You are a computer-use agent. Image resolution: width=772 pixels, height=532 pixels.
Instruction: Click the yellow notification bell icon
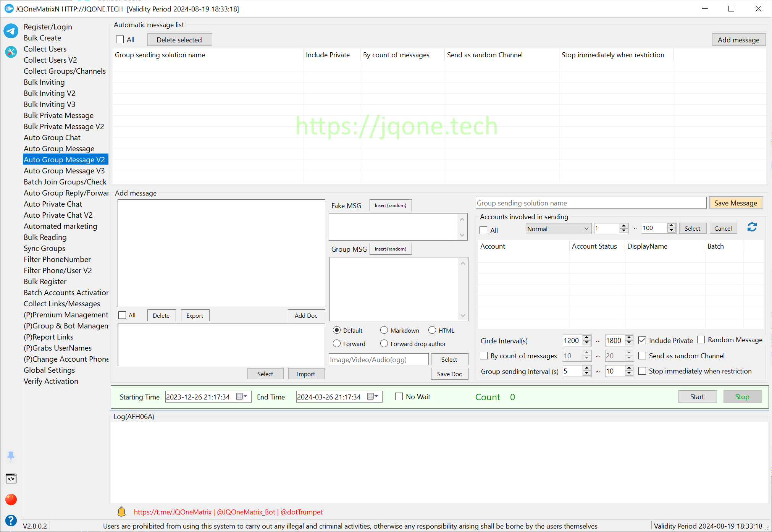121,512
